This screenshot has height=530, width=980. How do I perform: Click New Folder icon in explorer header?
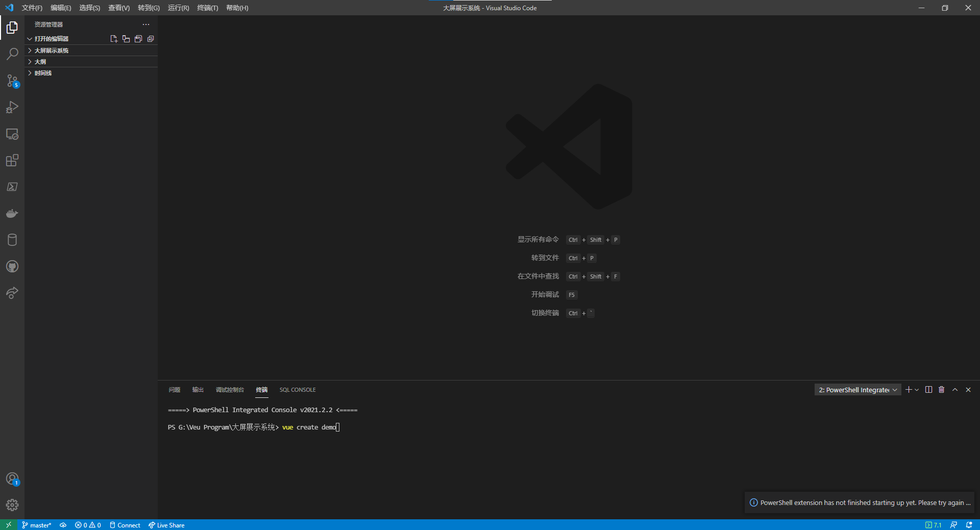pos(126,39)
